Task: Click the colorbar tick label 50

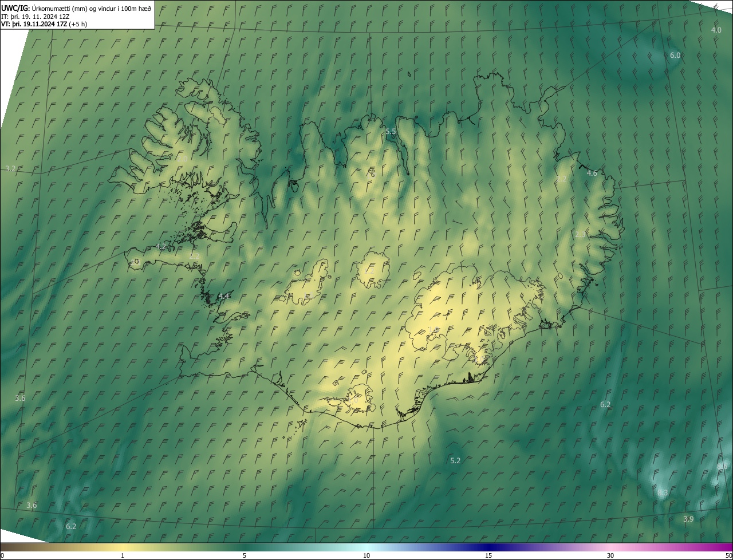Action: [728, 555]
